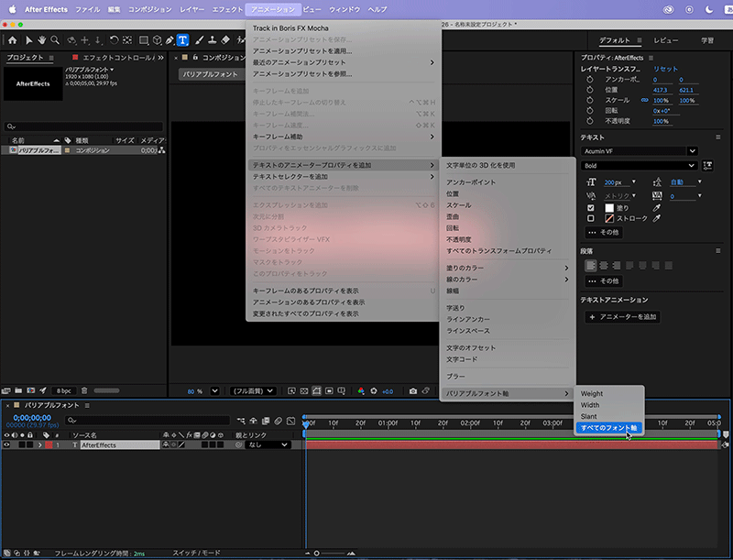Click the fill color eyedropper icon
Image resolution: width=733 pixels, height=560 pixels.
(655, 208)
